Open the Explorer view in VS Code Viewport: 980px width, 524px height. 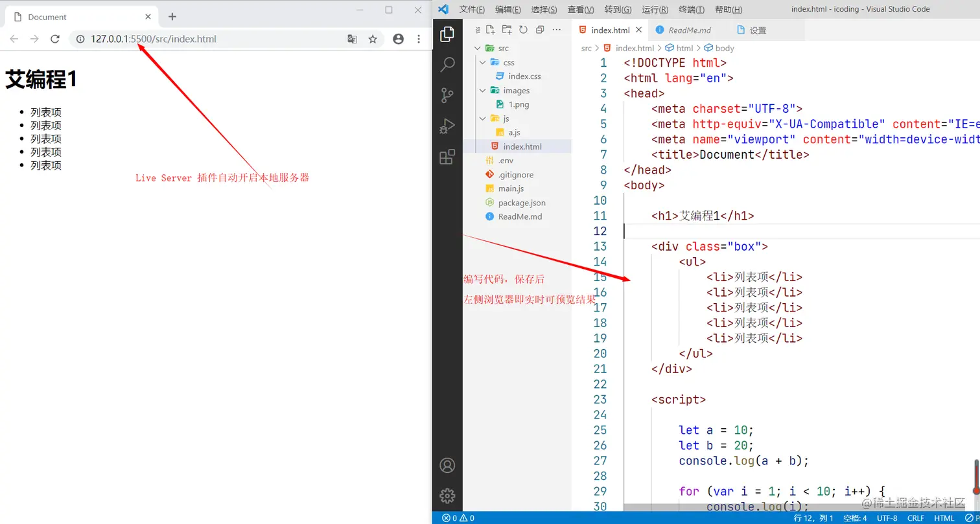[447, 34]
